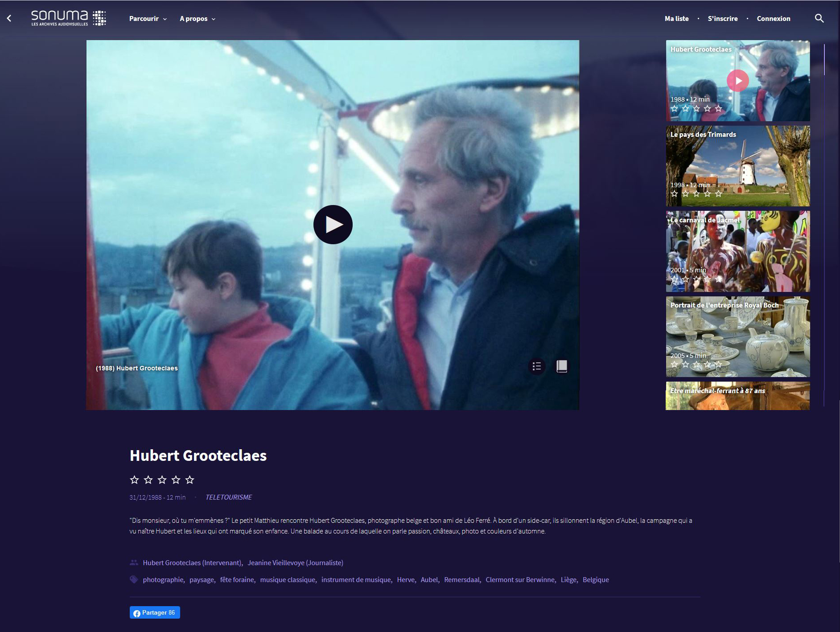Viewport: 840px width, 632px height.
Task: Click the Facebook Partager button
Action: (x=155, y=612)
